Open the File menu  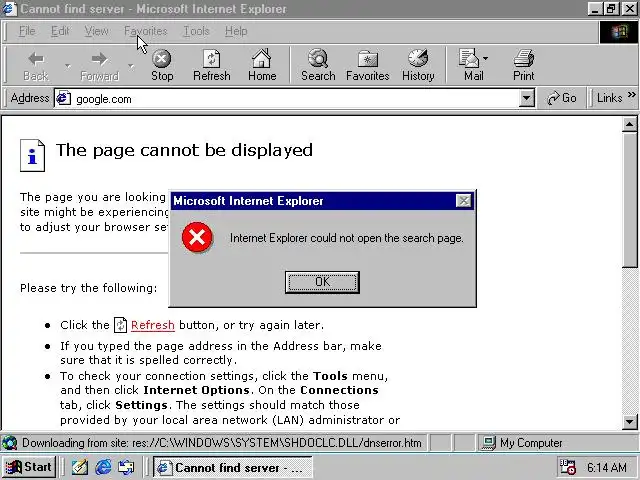coord(27,31)
